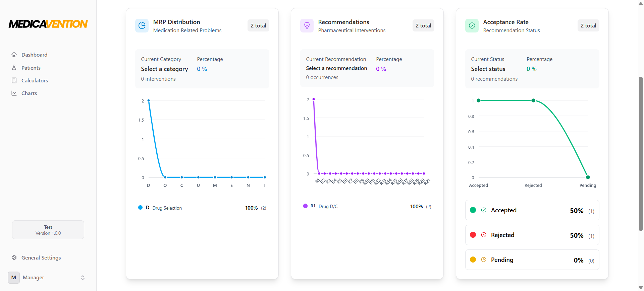Screen dimensions: 644x291
Task: Click the General Settings gear icon
Action: click(14, 258)
